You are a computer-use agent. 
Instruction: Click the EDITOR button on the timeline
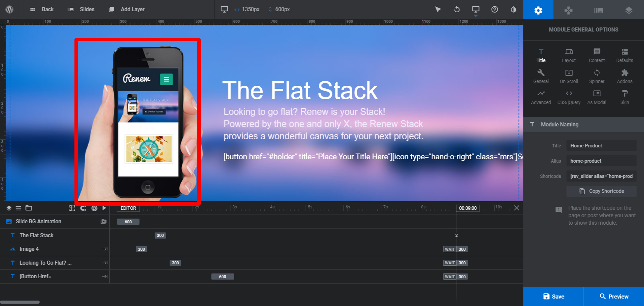[128, 208]
